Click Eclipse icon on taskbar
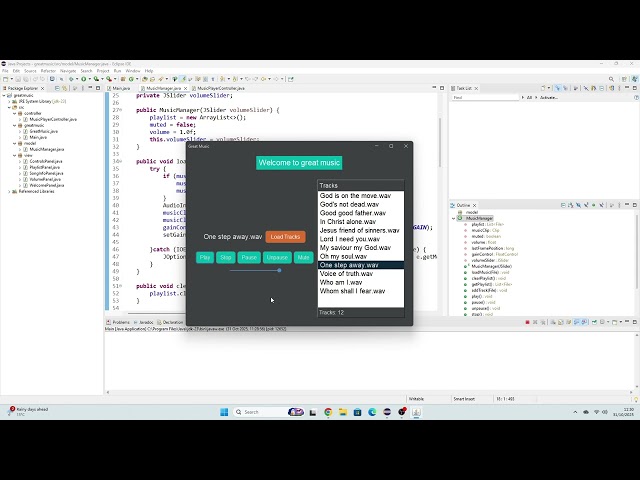Viewport: 640px width, 480px height. pos(387,412)
